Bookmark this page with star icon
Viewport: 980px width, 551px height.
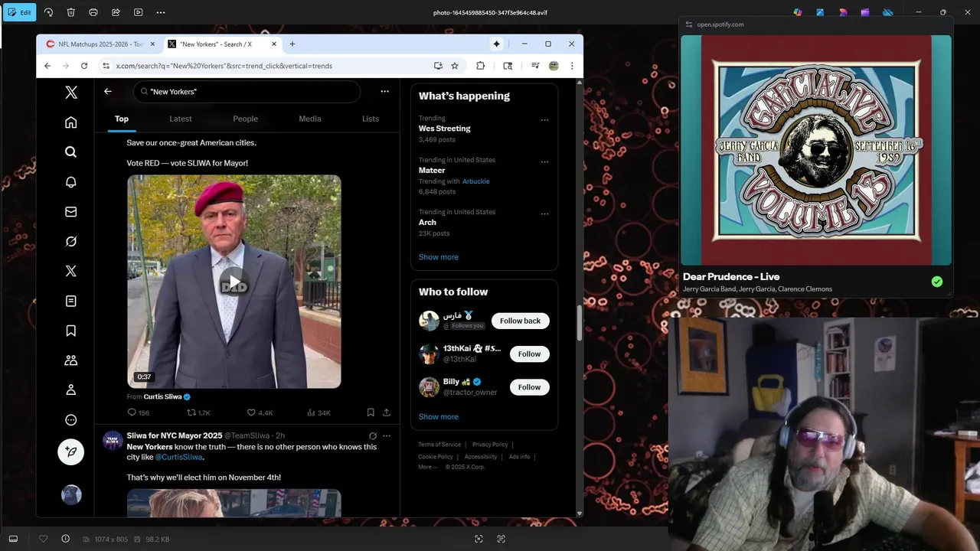click(455, 66)
